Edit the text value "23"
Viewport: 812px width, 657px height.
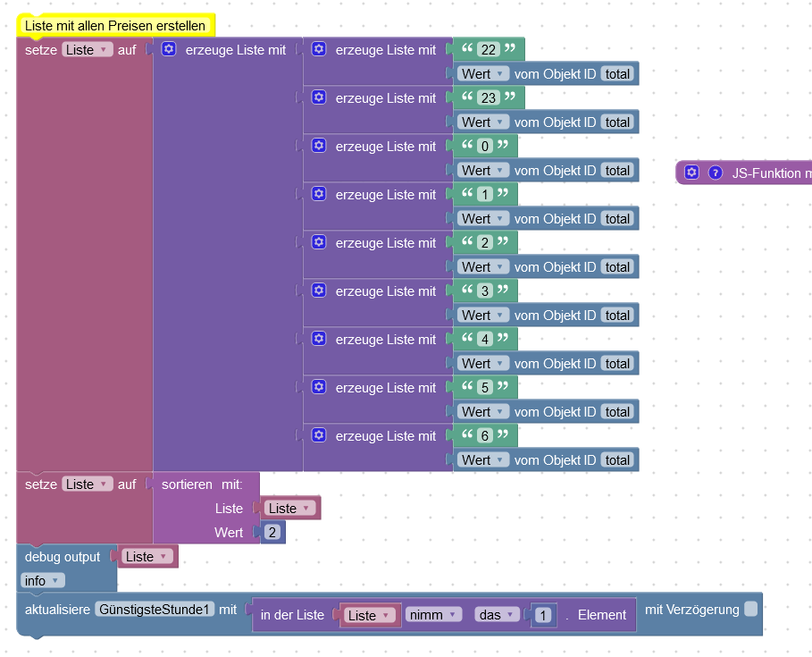(x=489, y=98)
